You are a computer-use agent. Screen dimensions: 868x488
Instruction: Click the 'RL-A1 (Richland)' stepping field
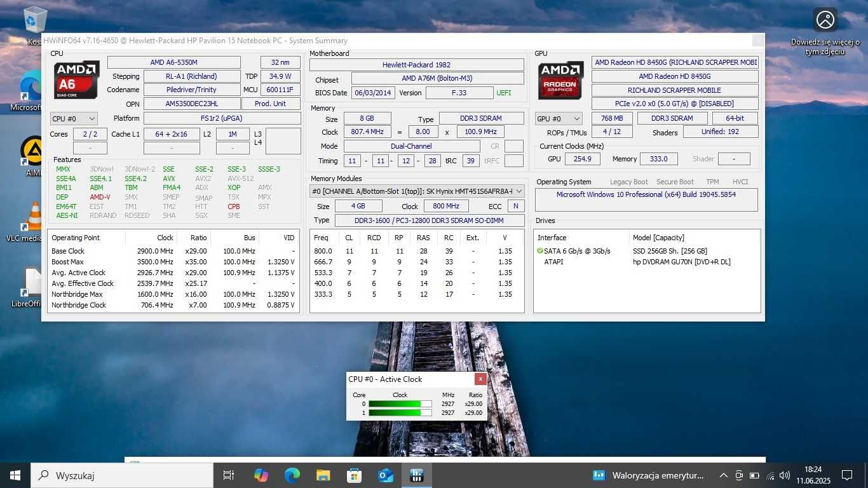click(x=192, y=76)
